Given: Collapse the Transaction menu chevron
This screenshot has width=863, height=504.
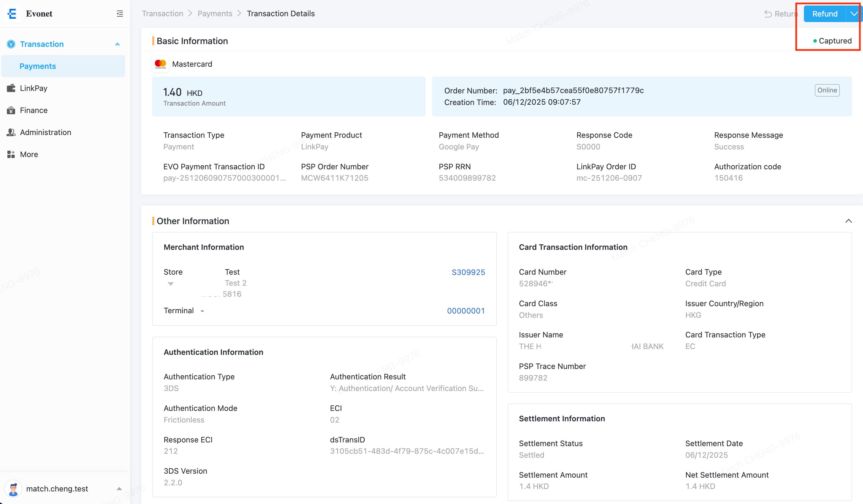Looking at the screenshot, I should pyautogui.click(x=118, y=44).
